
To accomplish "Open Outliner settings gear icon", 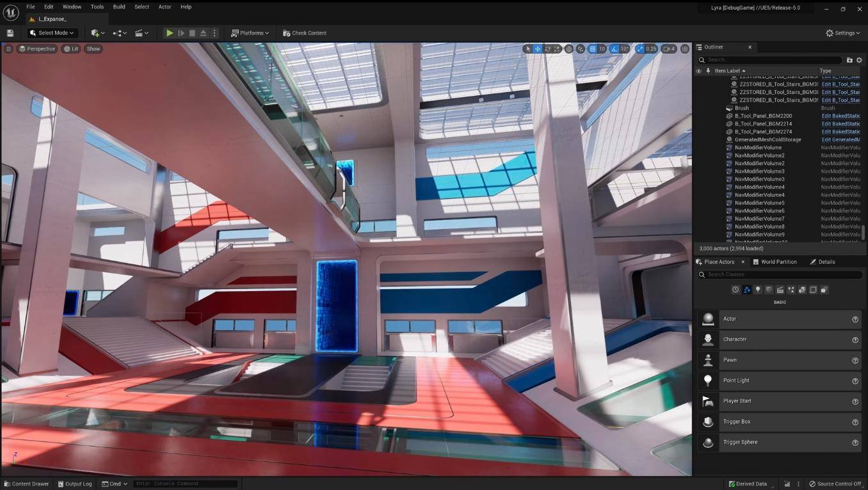I will [x=859, y=60].
